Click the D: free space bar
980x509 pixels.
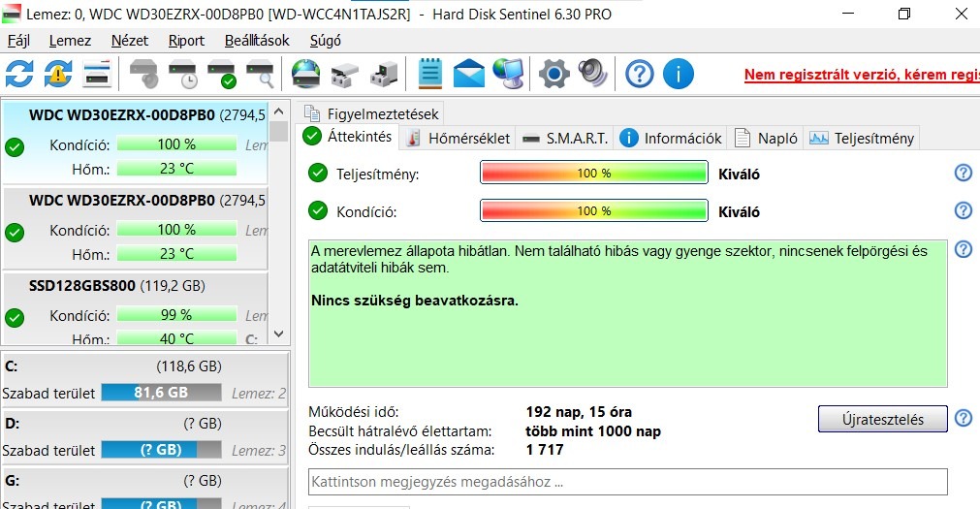pos(161,450)
